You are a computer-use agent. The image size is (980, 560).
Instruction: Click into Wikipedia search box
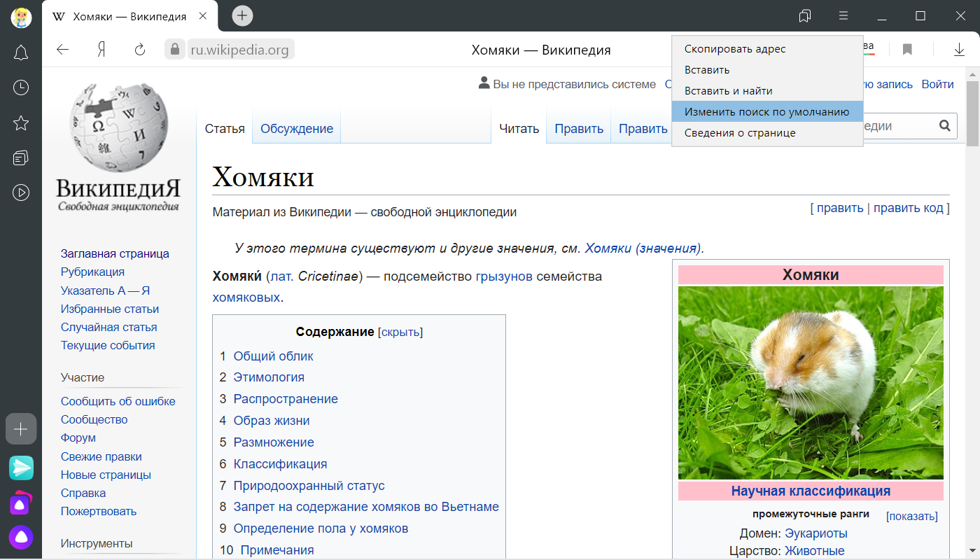(899, 126)
